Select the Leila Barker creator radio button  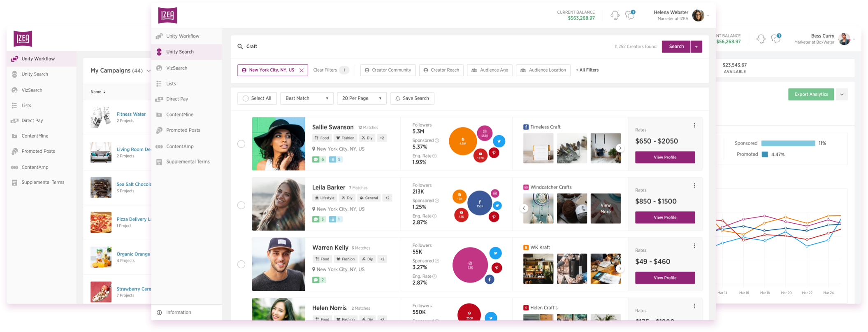coord(241,205)
